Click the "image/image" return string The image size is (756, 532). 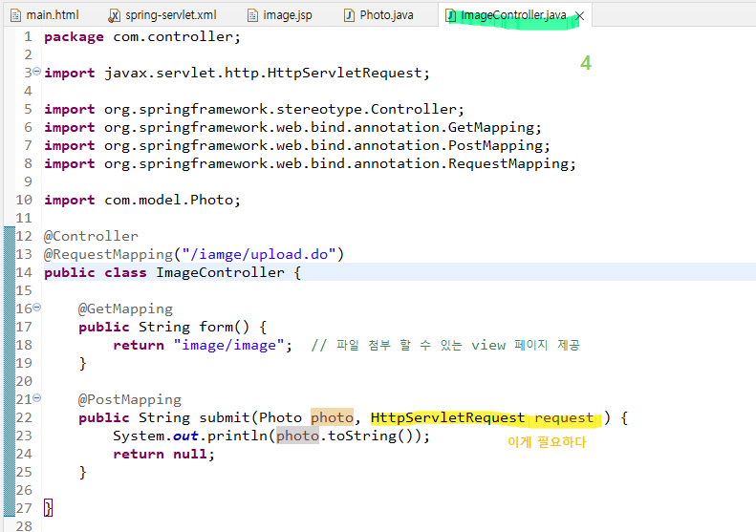click(228, 346)
